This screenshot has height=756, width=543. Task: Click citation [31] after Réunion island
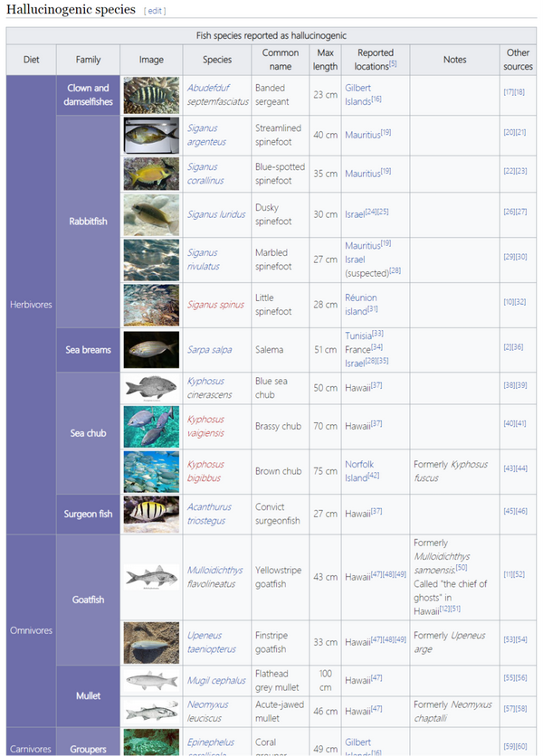click(x=373, y=308)
